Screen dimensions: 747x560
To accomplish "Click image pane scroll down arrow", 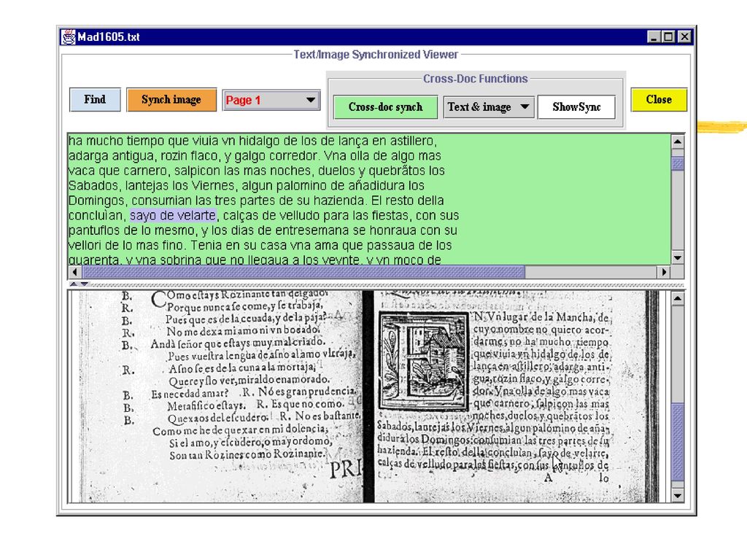I will click(678, 496).
